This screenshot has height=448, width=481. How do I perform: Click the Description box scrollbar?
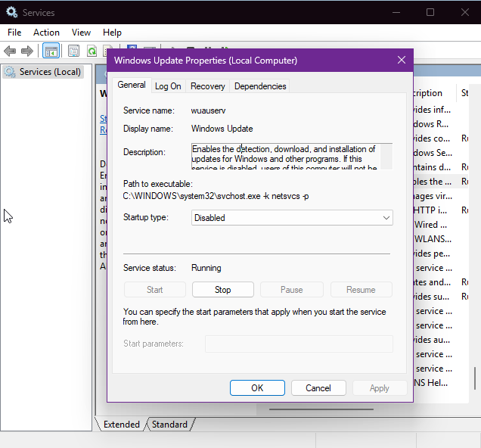386,157
